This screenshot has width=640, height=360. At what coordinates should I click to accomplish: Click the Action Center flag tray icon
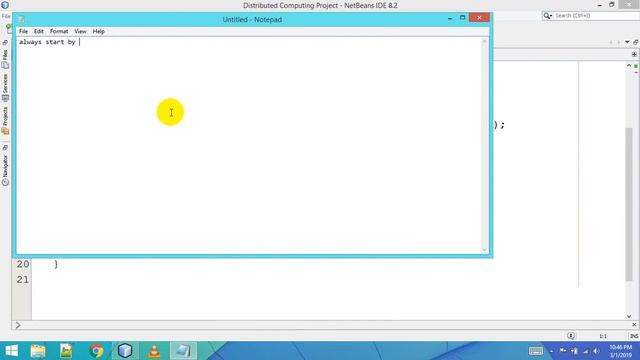coord(563,351)
